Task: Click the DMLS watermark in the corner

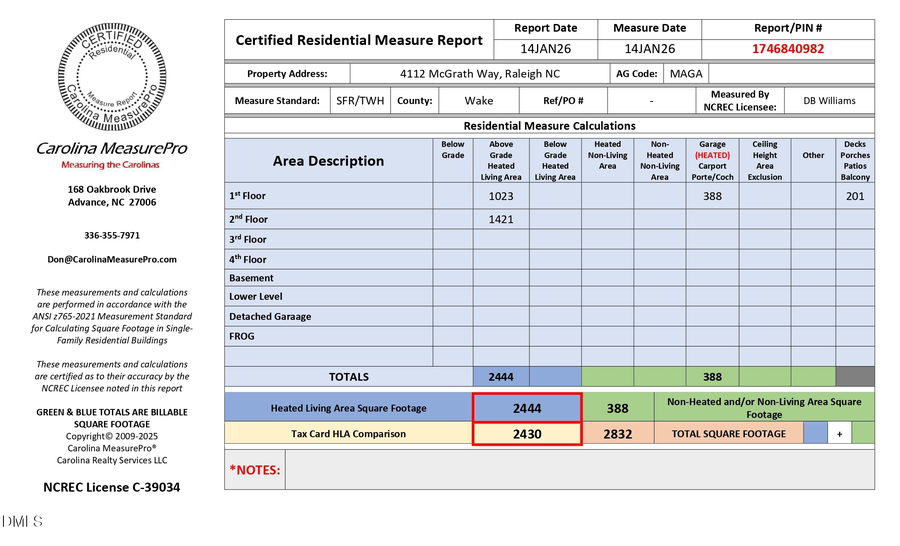Action: point(22,522)
